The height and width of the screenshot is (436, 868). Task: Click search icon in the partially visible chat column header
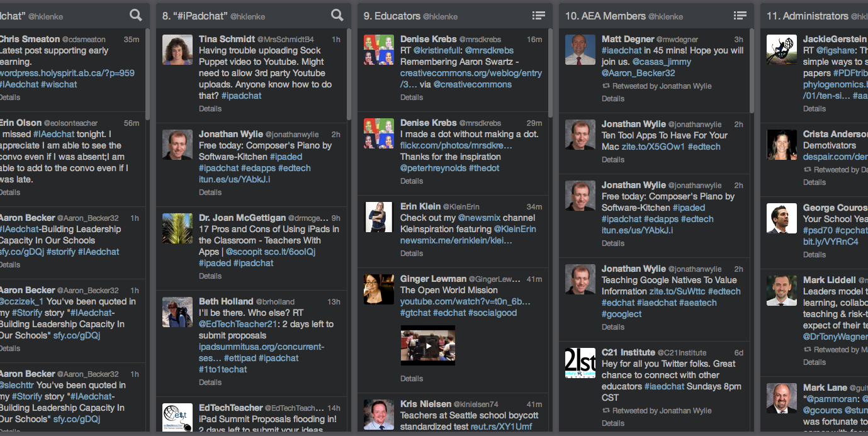136,15
